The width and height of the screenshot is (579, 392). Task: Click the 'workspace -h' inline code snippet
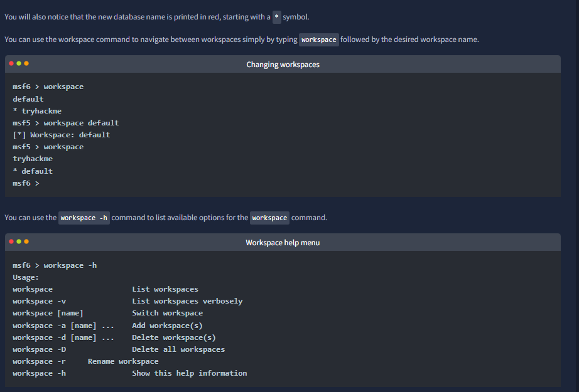(x=84, y=218)
